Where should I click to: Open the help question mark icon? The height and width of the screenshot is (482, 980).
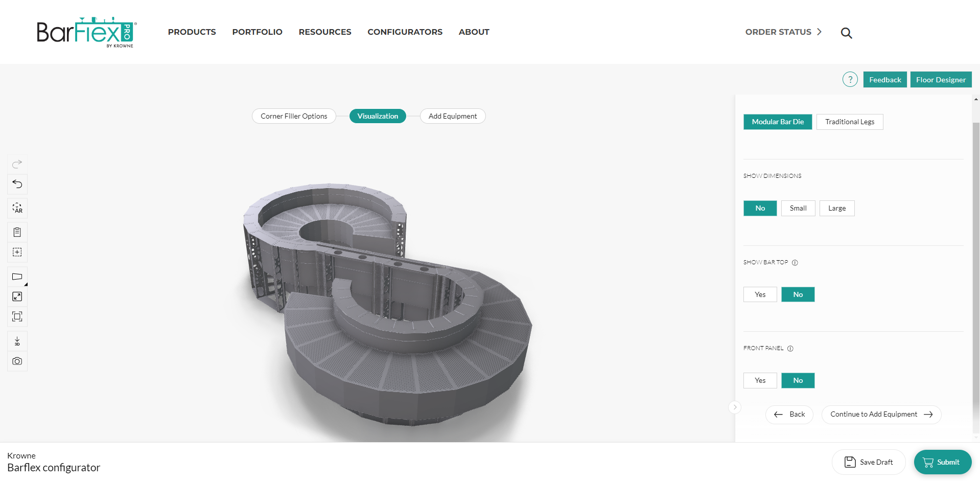tap(850, 80)
